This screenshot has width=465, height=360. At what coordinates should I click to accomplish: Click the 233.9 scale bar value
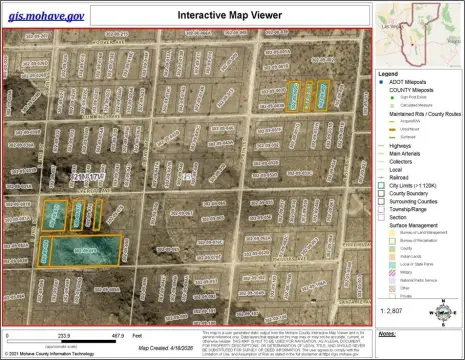pos(64,336)
